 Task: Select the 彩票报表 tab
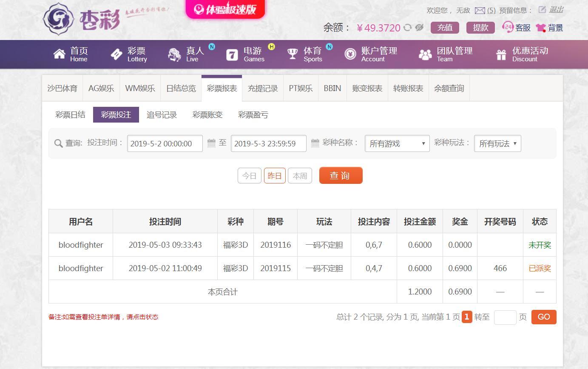[222, 89]
